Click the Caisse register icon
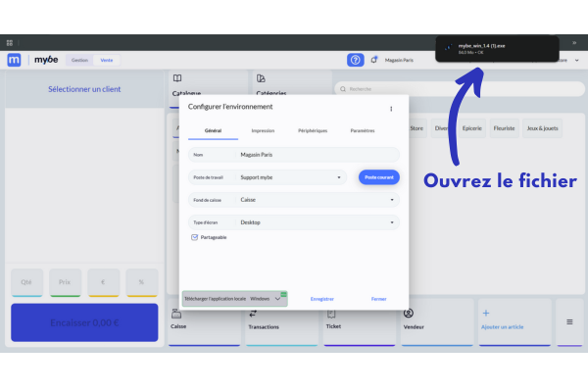 click(176, 314)
